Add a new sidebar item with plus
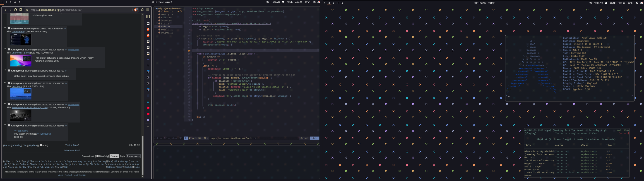 click(148, 126)
